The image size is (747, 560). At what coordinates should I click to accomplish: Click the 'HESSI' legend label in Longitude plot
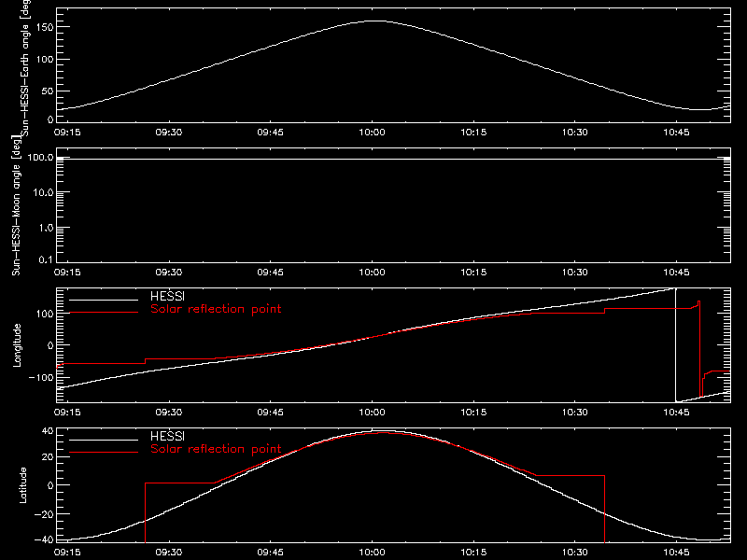167,296
